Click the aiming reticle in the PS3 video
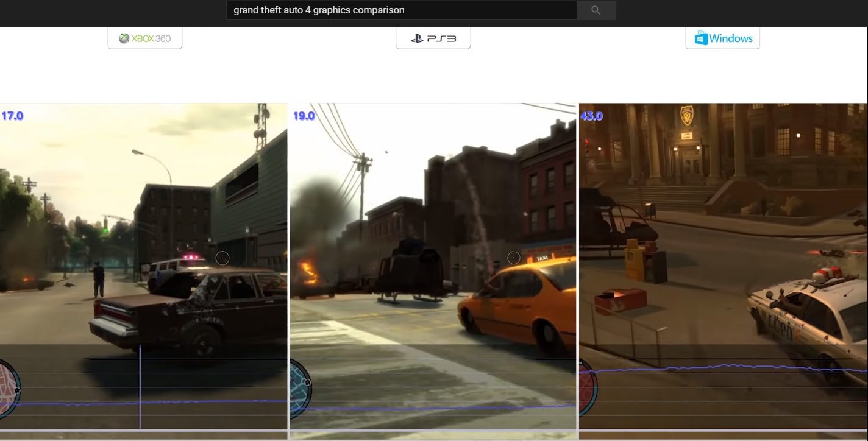Screen dimensions: 868x441 (x=514, y=258)
